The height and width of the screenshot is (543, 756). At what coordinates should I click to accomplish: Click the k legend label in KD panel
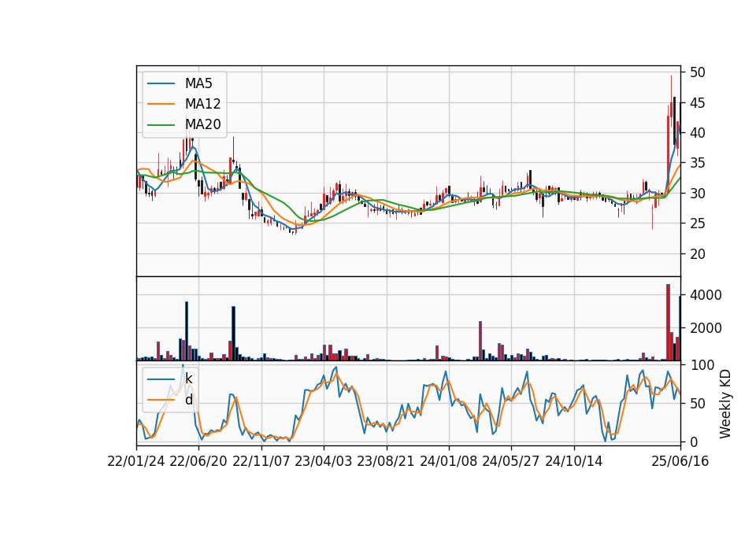pyautogui.click(x=188, y=379)
